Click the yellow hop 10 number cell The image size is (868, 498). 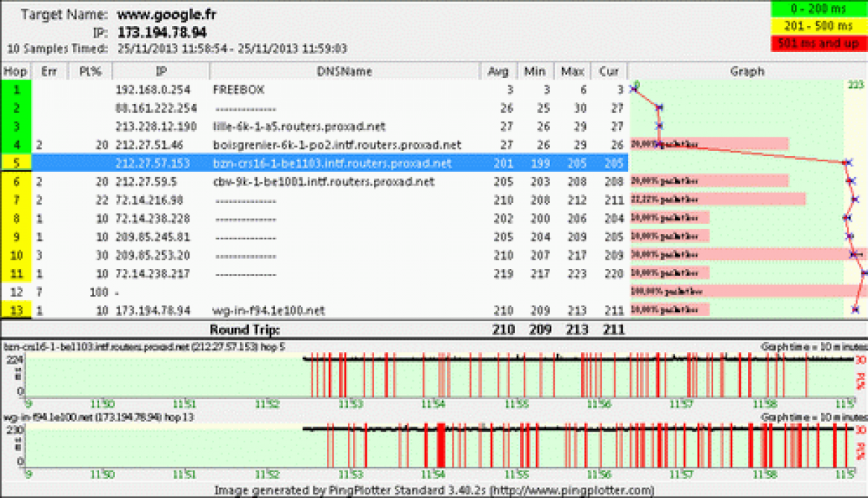coord(15,255)
